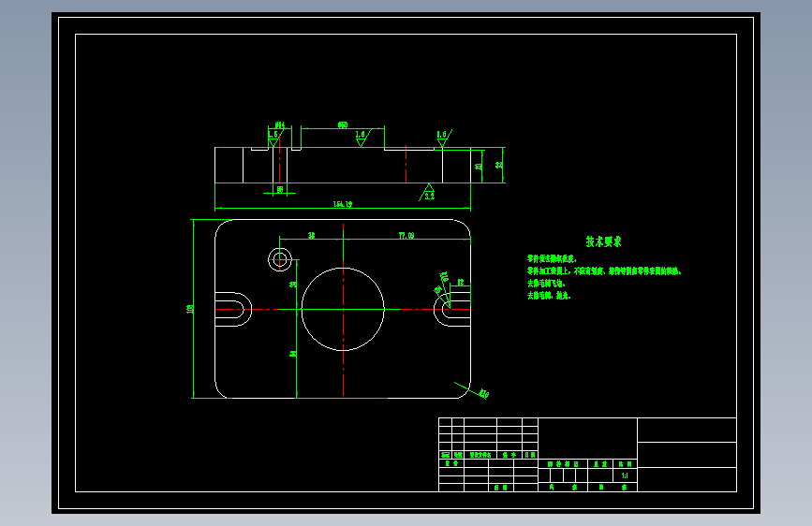Click the R10 corner radius label
Image resolution: width=812 pixels, height=526 pixels.
[483, 394]
